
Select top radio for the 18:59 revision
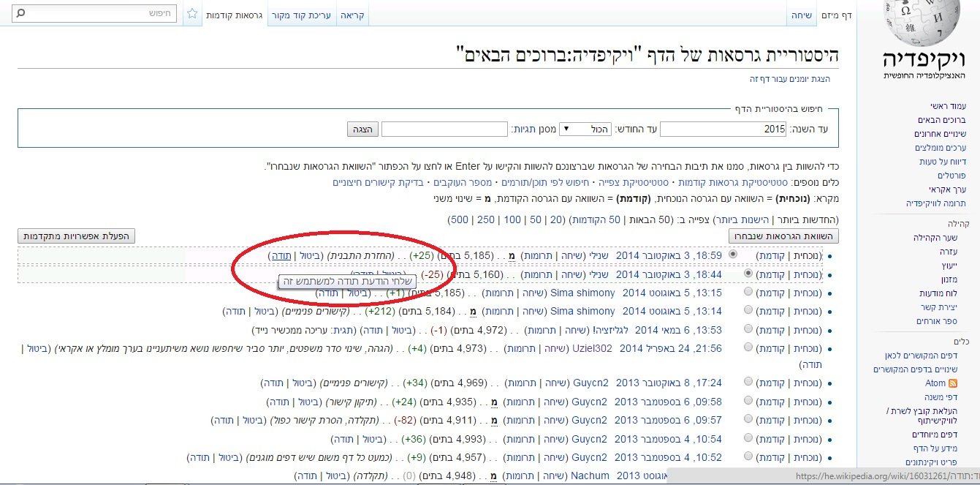[734, 255]
